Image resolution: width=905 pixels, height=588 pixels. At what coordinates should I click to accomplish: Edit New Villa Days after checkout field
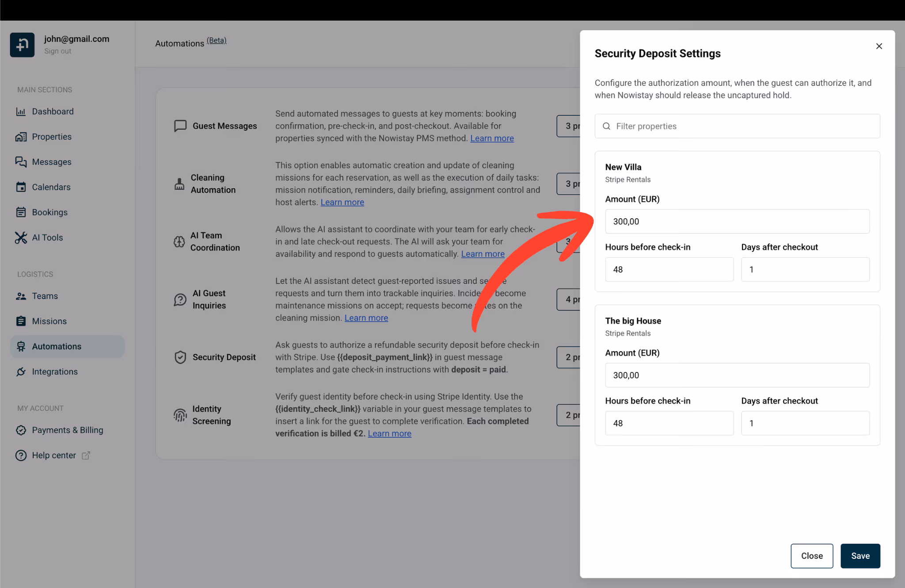pyautogui.click(x=805, y=269)
